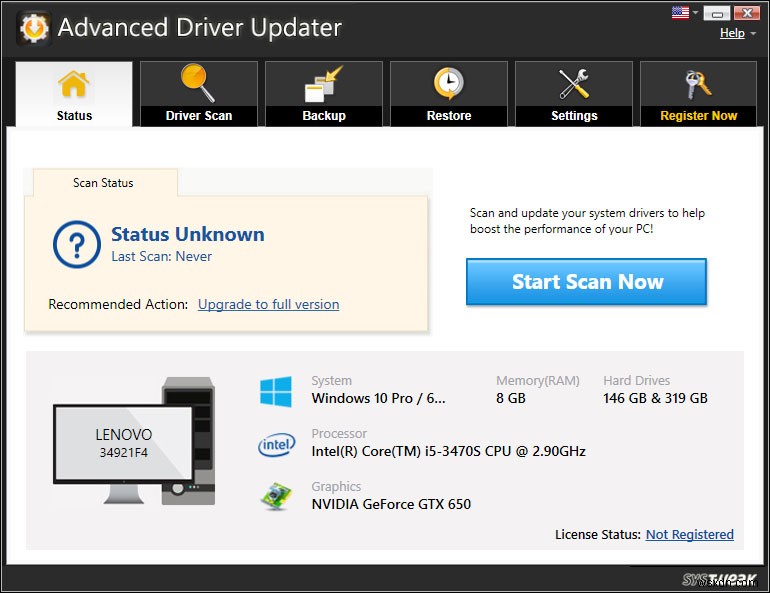Open the Settings tab
The height and width of the screenshot is (593, 770).
tap(574, 94)
